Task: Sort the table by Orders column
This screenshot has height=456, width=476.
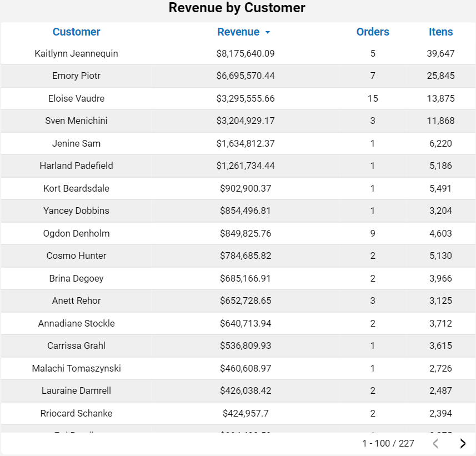Action: point(373,32)
